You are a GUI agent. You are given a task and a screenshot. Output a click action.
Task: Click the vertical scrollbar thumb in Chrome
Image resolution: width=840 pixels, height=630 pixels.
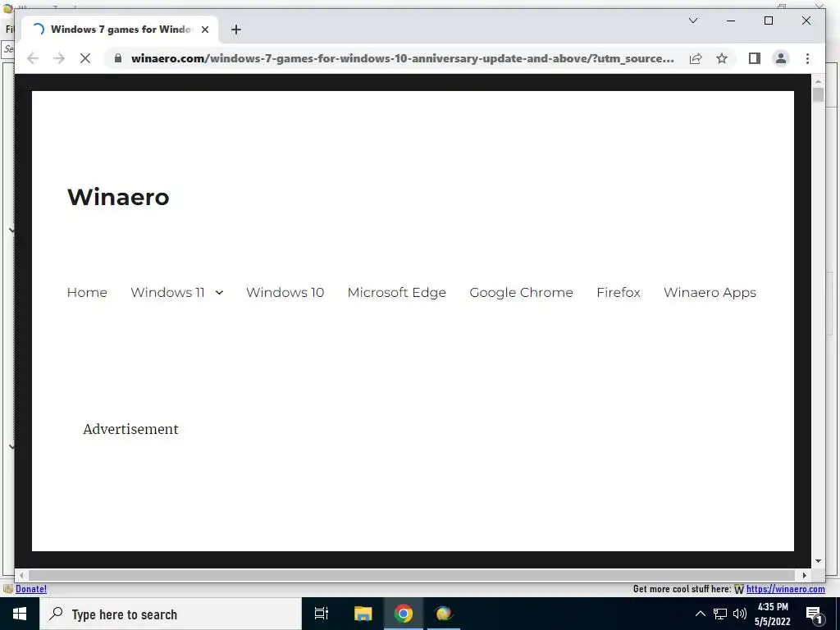818,95
